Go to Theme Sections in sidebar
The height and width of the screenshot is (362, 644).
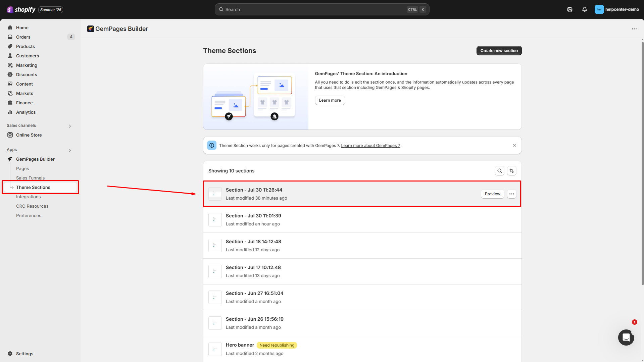(33, 187)
